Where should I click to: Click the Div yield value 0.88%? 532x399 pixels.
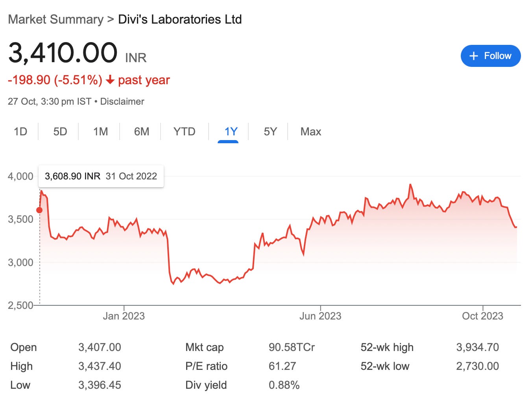point(284,385)
